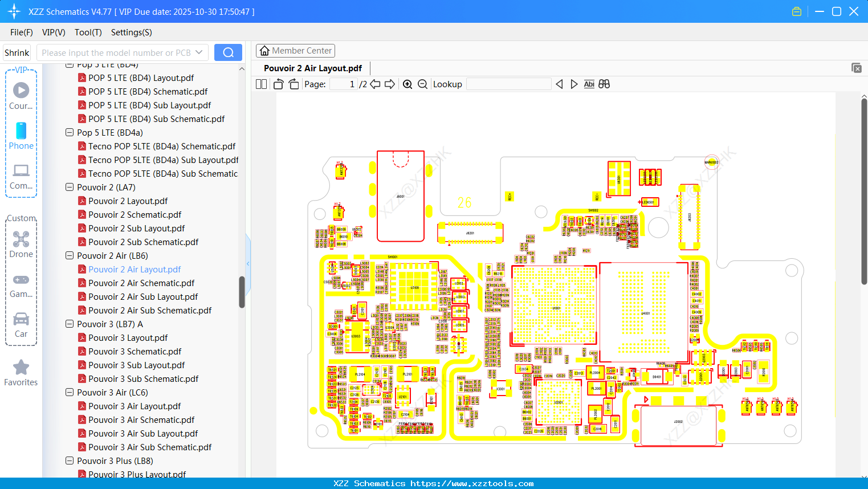The image size is (868, 489).
Task: Toggle the Abi whole-word lookup option
Action: click(589, 84)
